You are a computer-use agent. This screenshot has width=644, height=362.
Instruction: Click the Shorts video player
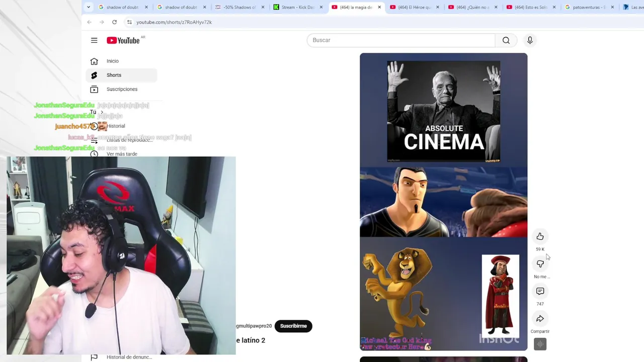point(443,202)
